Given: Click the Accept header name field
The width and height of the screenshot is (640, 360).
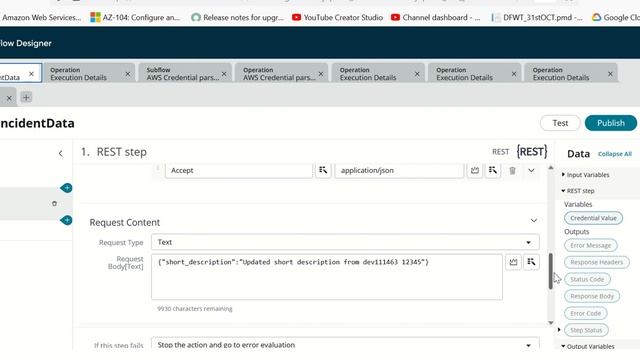Looking at the screenshot, I should (239, 170).
